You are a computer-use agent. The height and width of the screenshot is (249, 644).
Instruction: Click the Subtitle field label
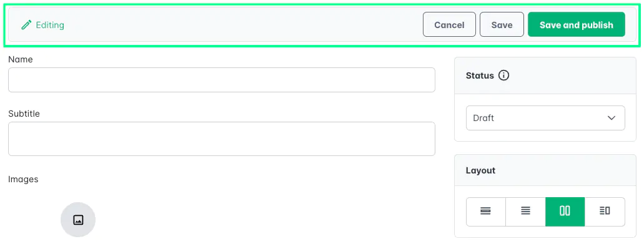pos(24,114)
